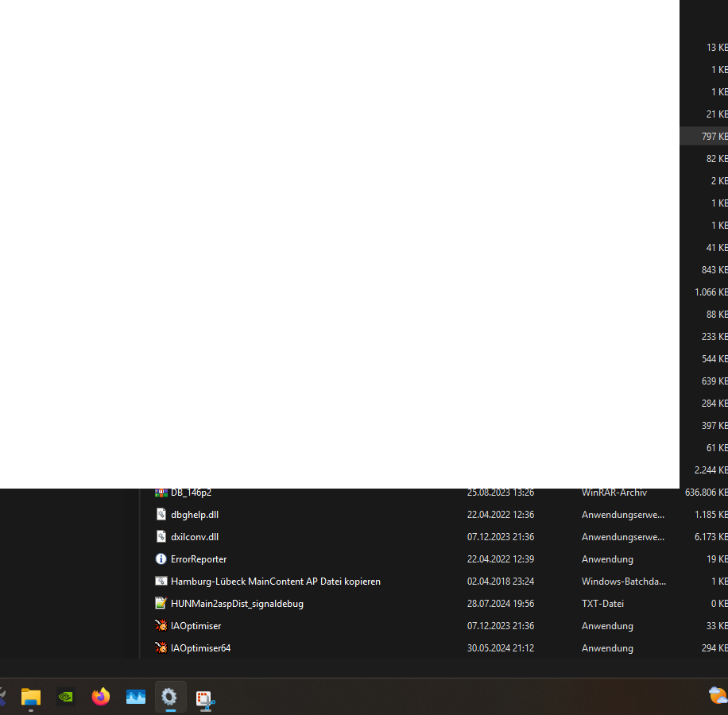Click the highlighted 797 KB size value
This screenshot has width=728, height=715.
click(x=714, y=137)
